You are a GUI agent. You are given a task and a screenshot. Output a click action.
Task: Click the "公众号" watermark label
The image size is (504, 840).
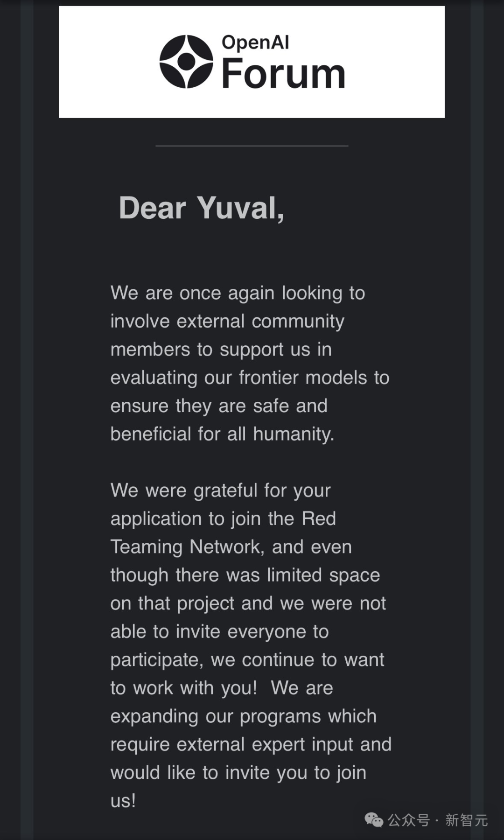point(409,820)
